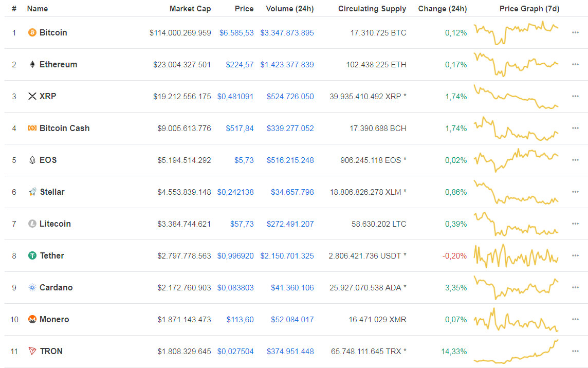Click TRON price $0,027504
588x368 pixels.
pyautogui.click(x=235, y=352)
